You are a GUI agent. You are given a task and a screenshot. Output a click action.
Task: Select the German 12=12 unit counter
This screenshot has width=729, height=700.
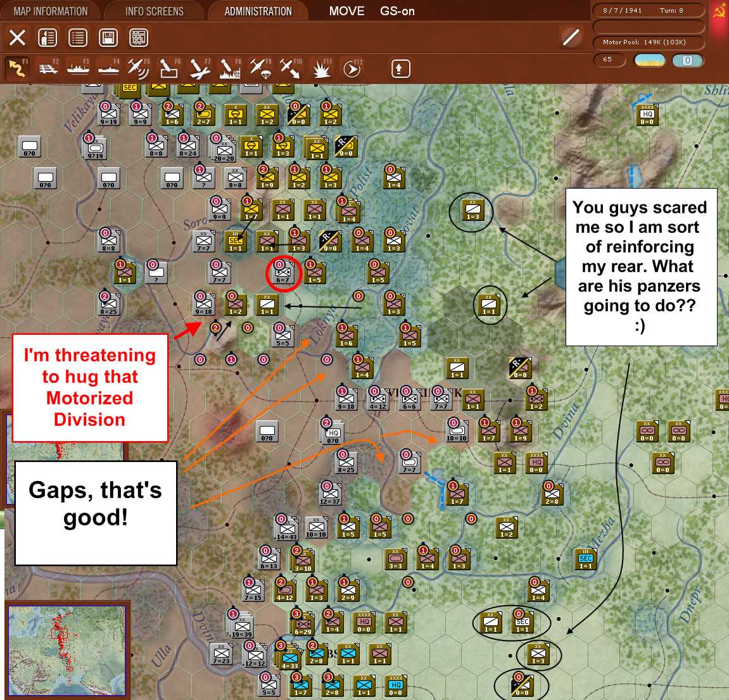255,655
